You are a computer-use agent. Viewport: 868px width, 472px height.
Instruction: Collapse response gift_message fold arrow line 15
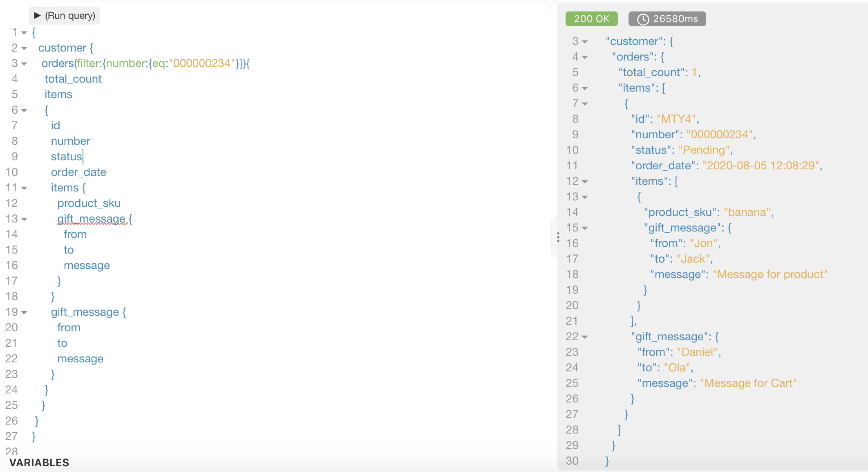[x=585, y=228]
